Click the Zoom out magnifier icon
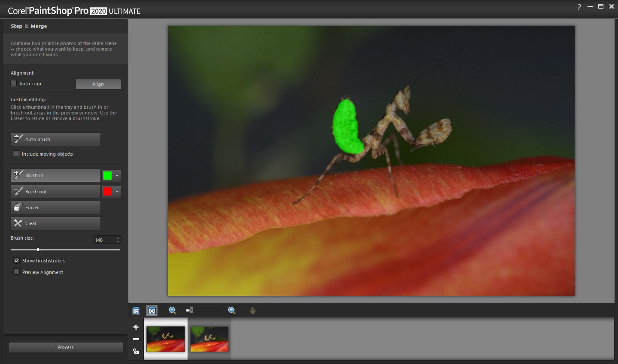 [172, 310]
